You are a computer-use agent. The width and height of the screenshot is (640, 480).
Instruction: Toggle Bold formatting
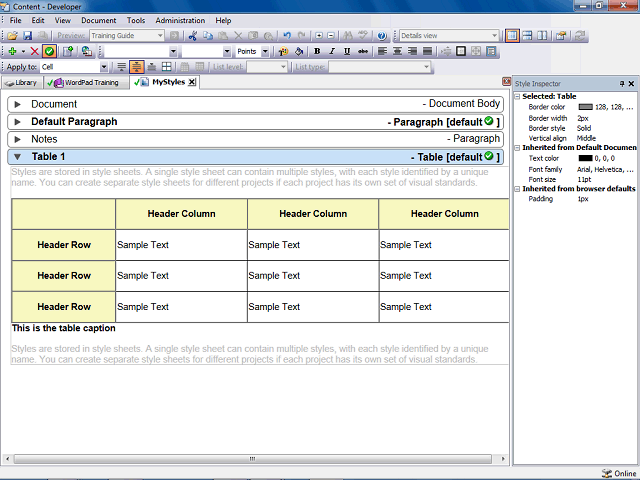317,51
